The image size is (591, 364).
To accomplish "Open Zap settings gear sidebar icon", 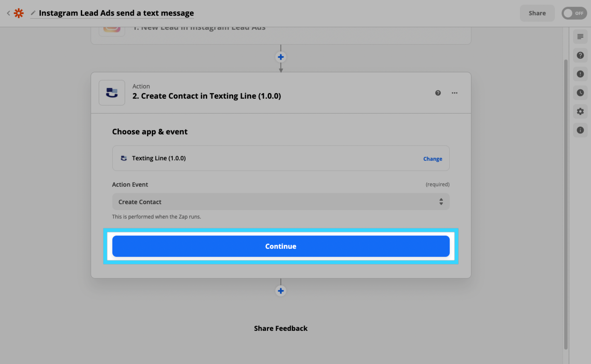I will coord(580,111).
